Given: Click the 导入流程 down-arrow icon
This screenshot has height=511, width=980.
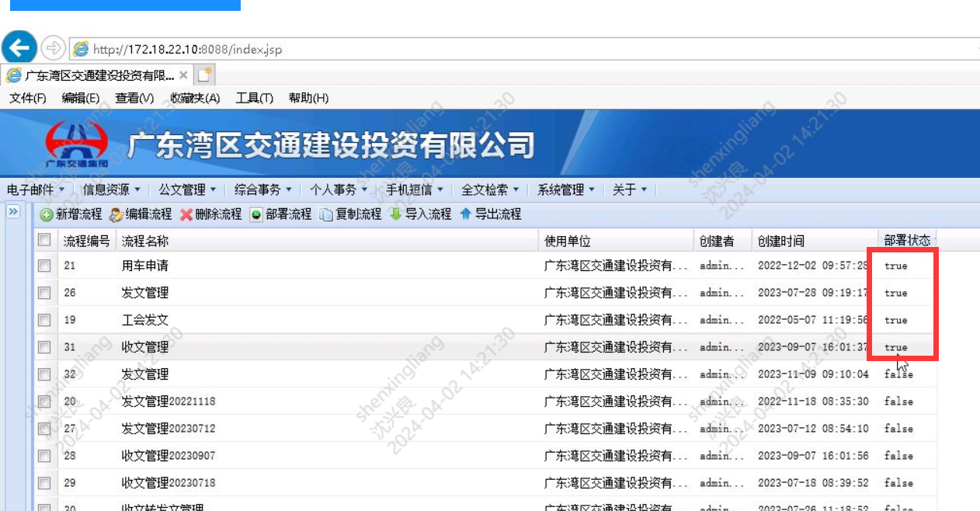Looking at the screenshot, I should pos(396,214).
